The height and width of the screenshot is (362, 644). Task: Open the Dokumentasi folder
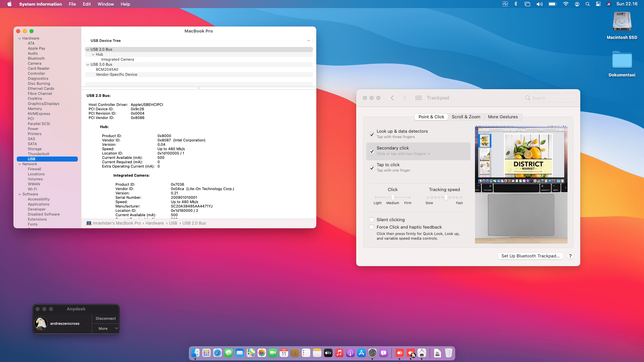tap(622, 60)
